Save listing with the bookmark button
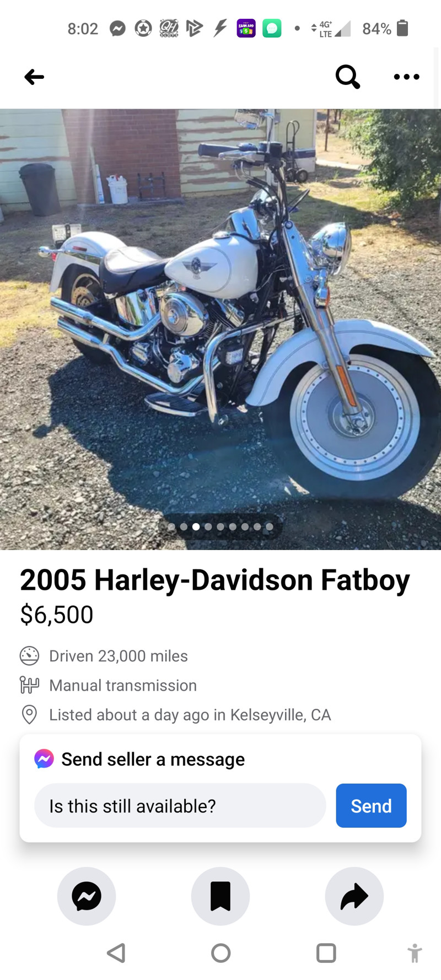 pyautogui.click(x=220, y=896)
